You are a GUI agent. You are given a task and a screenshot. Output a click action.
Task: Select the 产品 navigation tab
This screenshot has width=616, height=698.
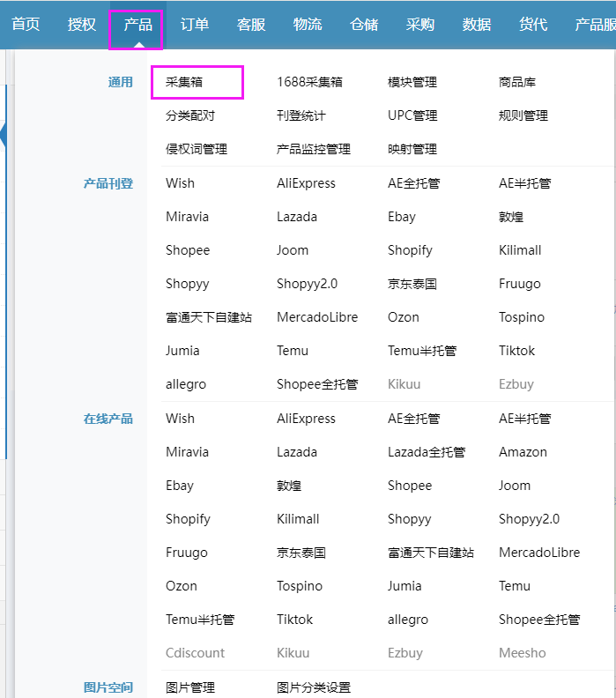(138, 24)
